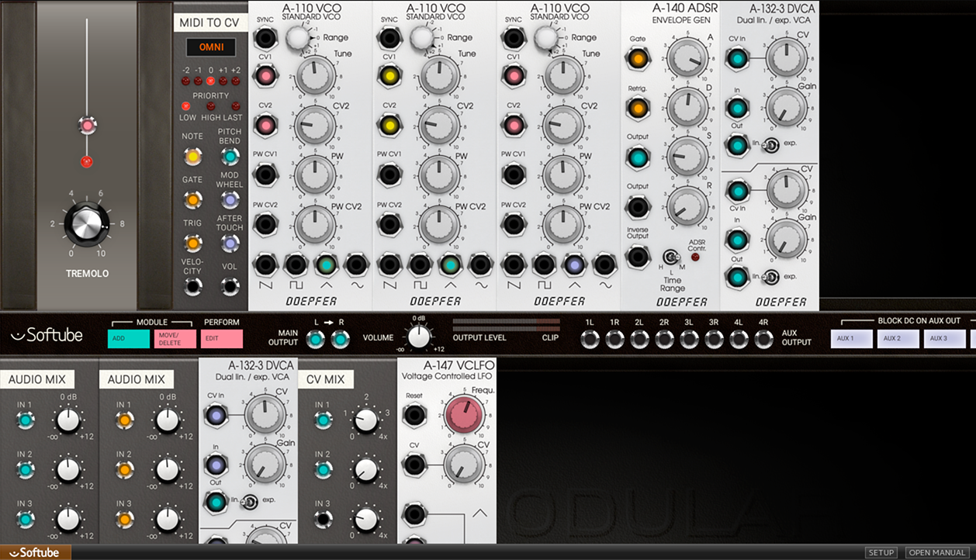Click the output level meter
This screenshot has width=976, height=560.
click(506, 324)
